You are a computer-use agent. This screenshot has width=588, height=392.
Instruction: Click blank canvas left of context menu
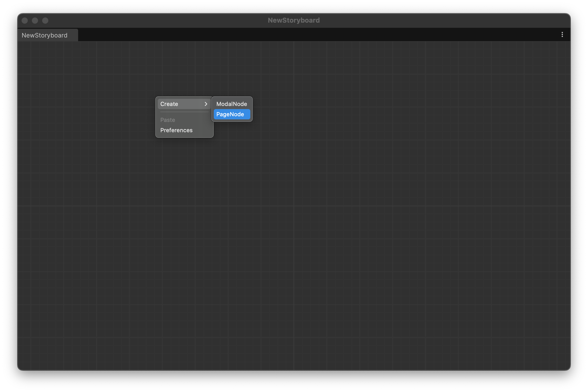90,116
